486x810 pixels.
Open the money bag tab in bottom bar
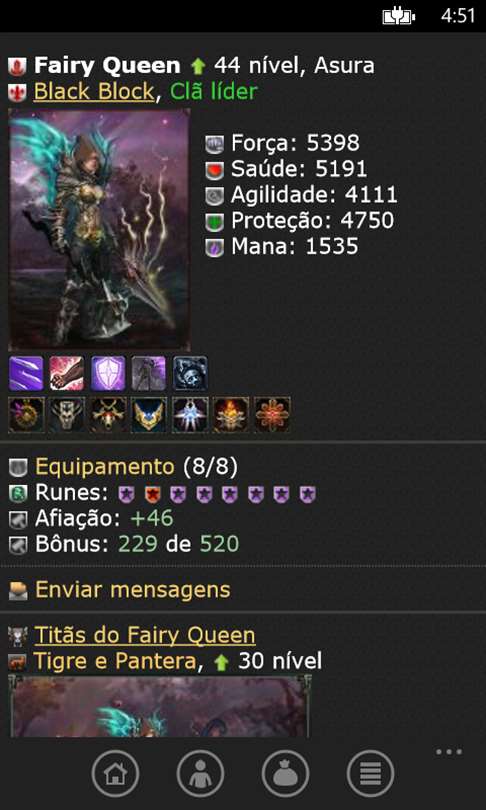(285, 773)
